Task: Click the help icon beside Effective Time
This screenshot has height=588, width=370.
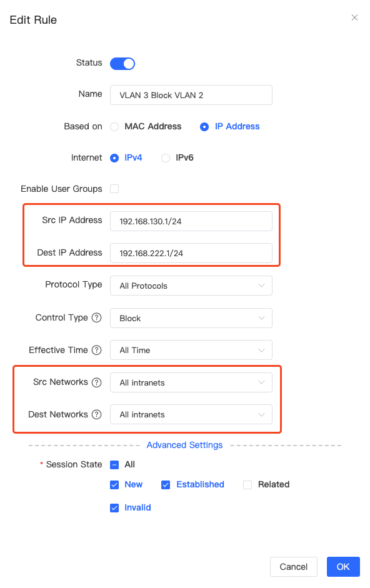Action: [x=96, y=350]
